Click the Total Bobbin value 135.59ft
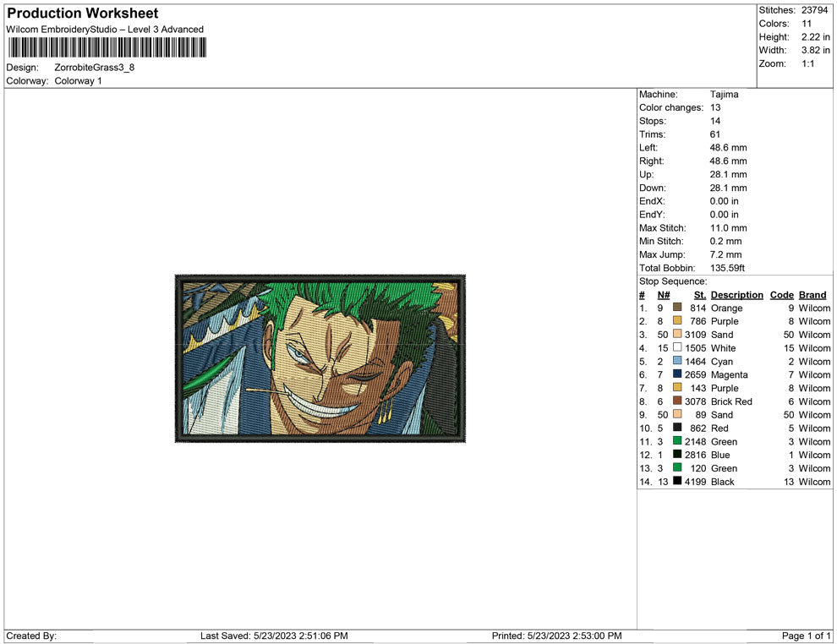 point(727,268)
